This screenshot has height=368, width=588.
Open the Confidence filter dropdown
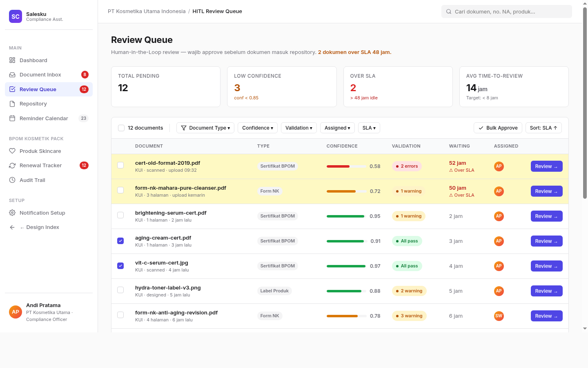click(x=258, y=128)
